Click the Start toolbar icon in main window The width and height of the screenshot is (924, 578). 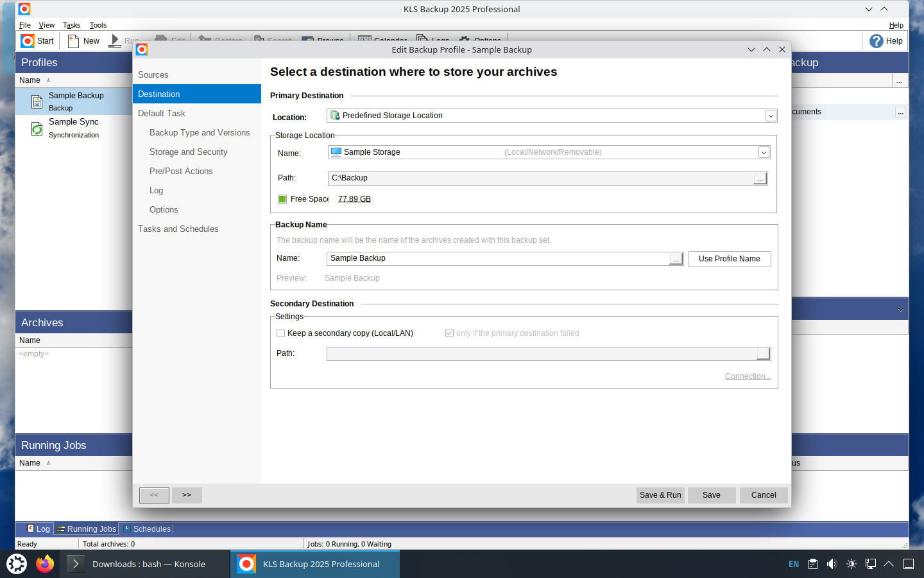pyautogui.click(x=28, y=41)
